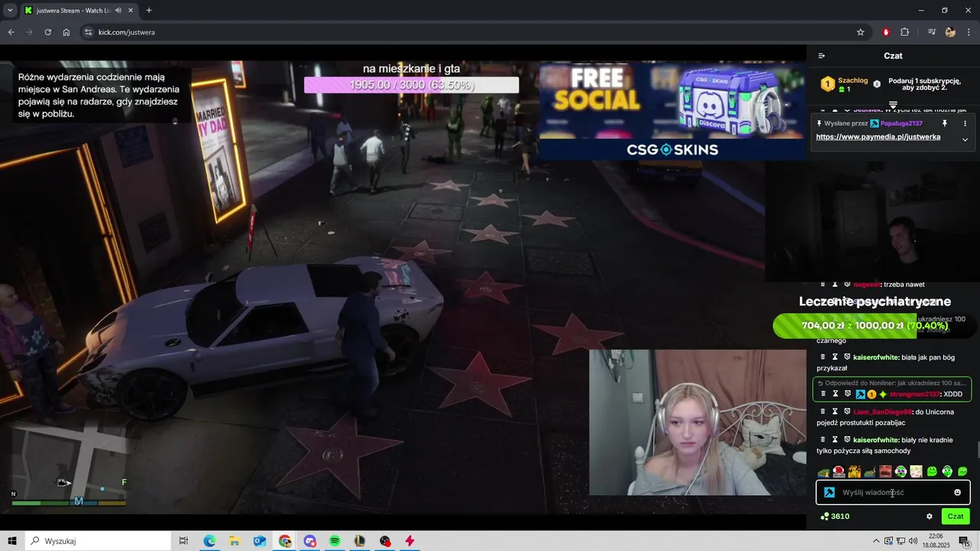
Task: Ban Liam_SanDiego98 with shield icon
Action: pos(848,412)
